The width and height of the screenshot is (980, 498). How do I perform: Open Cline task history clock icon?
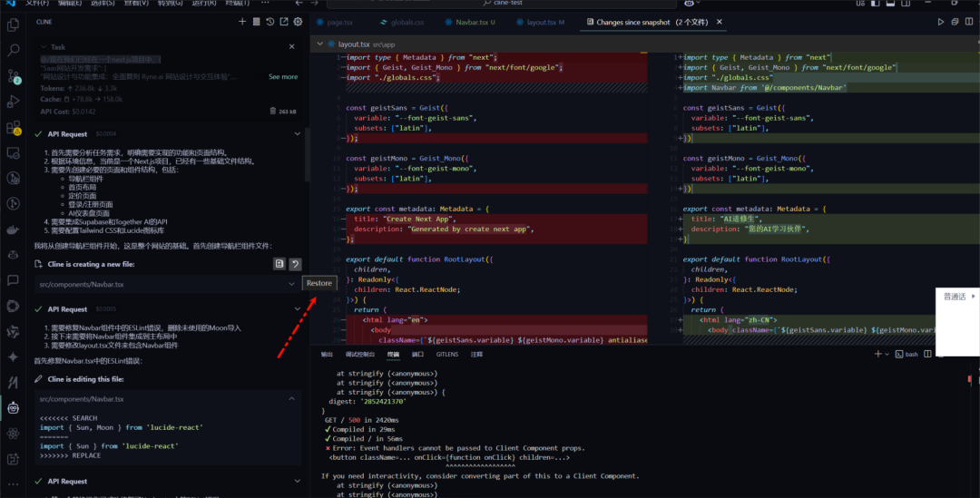click(x=270, y=22)
